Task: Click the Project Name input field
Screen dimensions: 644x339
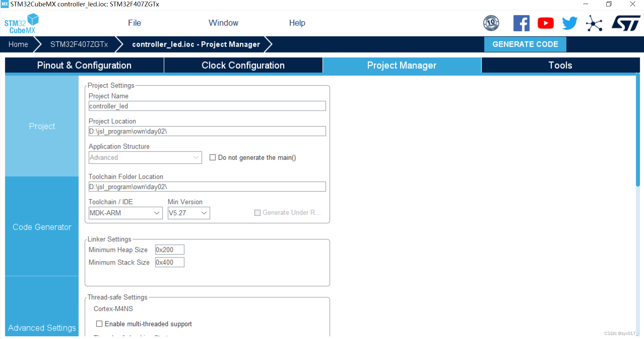Action: (207, 106)
